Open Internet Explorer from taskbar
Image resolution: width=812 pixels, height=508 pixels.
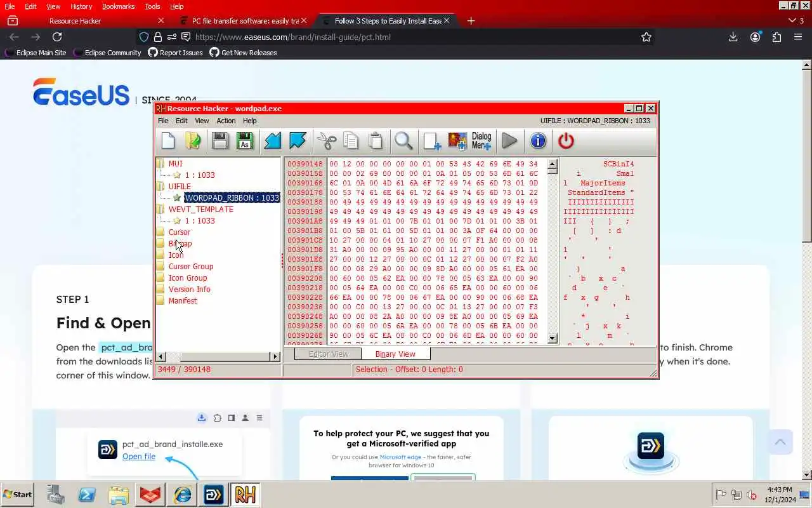pos(183,495)
